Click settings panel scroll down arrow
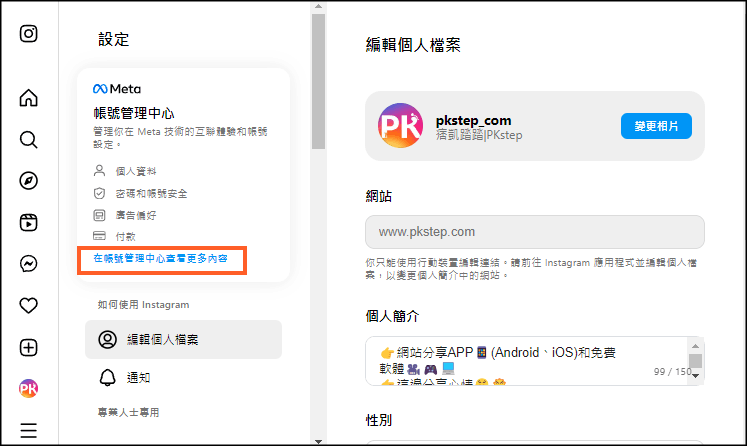 (318, 441)
